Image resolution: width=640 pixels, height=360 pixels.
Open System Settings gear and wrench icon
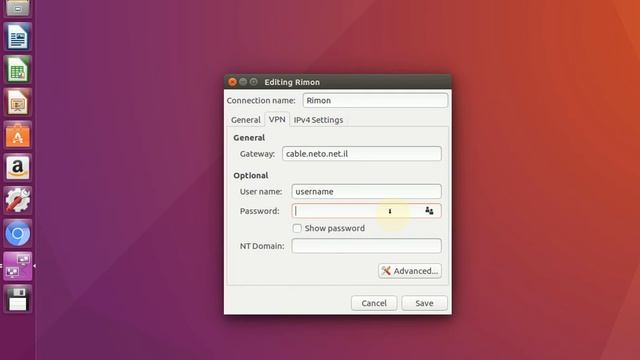(x=18, y=200)
